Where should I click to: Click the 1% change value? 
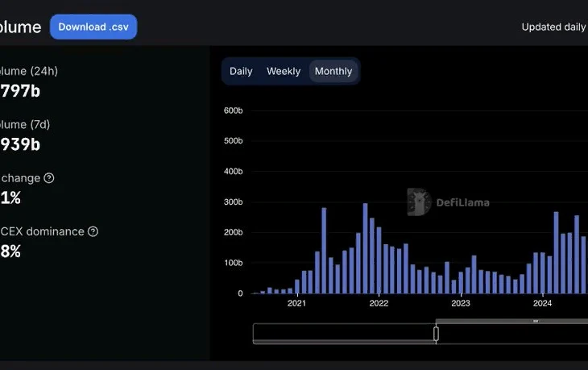click(x=10, y=198)
